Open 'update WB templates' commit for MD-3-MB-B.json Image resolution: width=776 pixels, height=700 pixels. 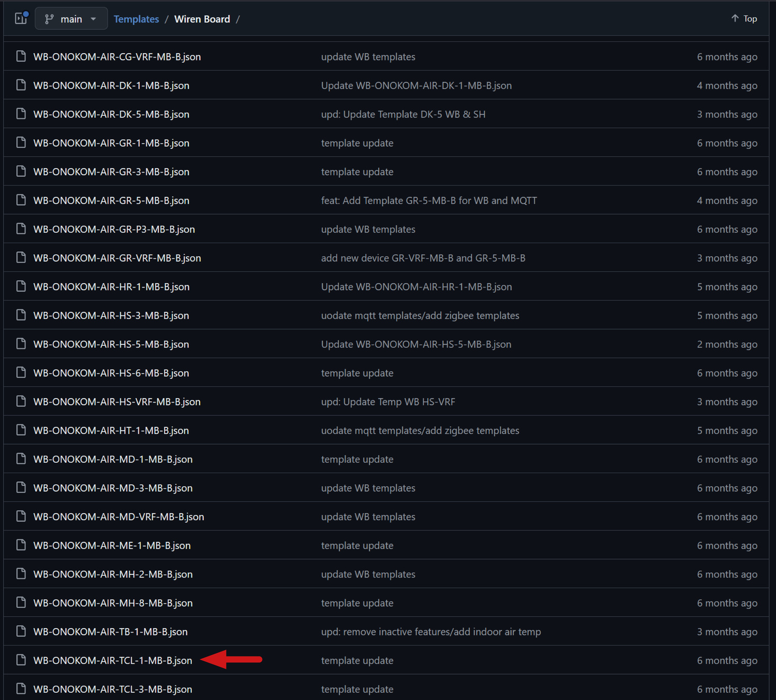368,488
